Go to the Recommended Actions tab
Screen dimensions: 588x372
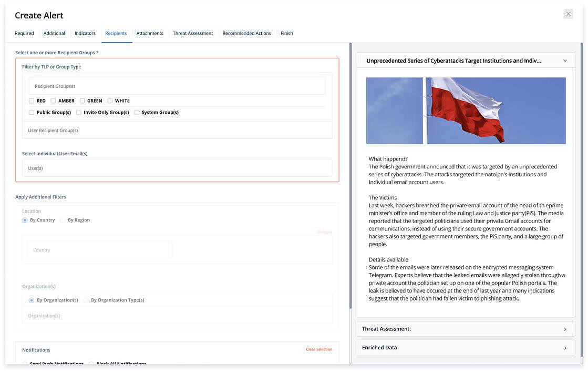[246, 34]
